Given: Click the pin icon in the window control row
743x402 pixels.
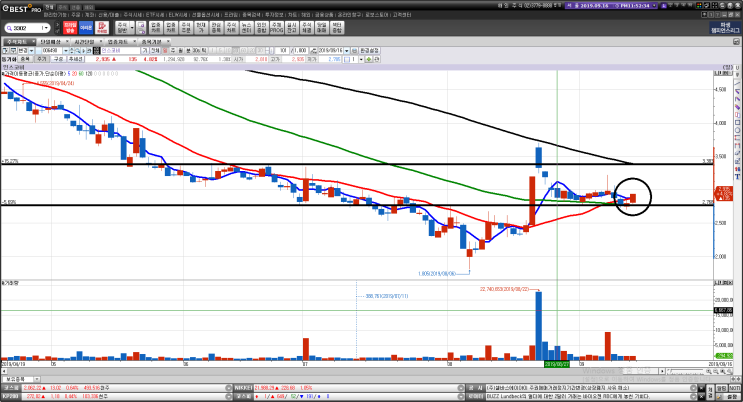Looking at the screenshot, I should (x=704, y=15).
